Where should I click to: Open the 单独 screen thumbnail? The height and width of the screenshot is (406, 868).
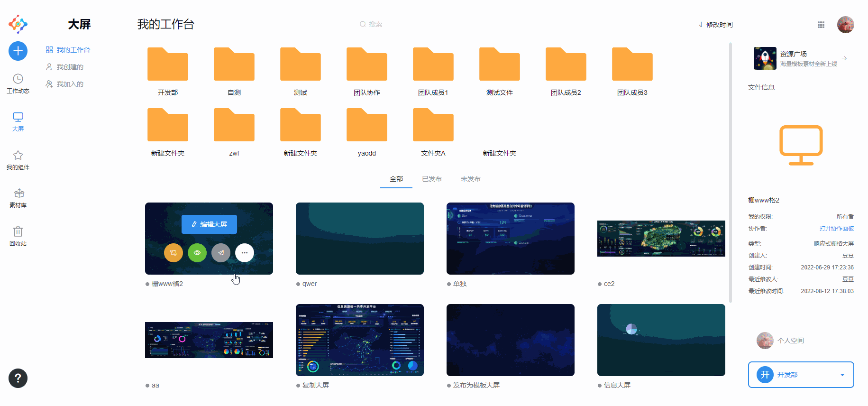[511, 239]
